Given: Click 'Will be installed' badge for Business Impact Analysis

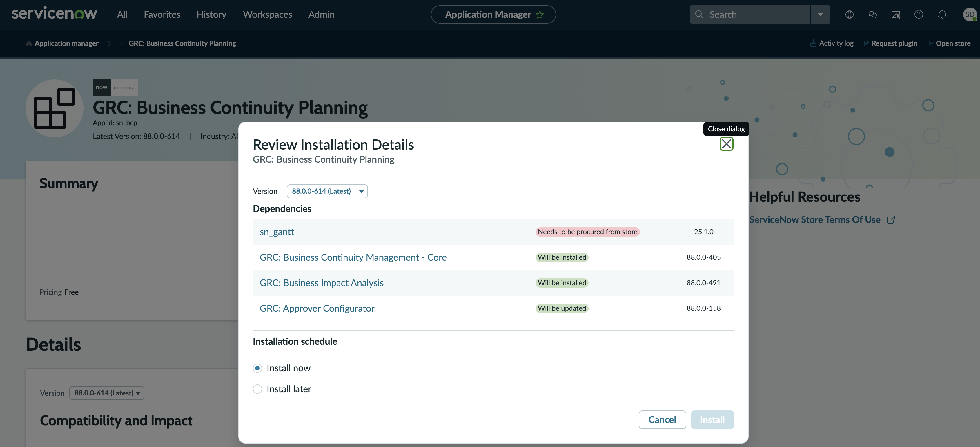Looking at the screenshot, I should [x=562, y=283].
